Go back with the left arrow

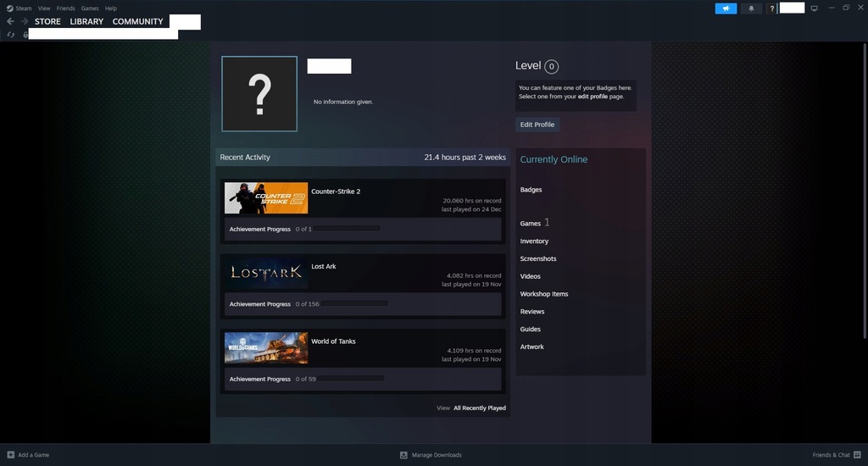pos(10,21)
